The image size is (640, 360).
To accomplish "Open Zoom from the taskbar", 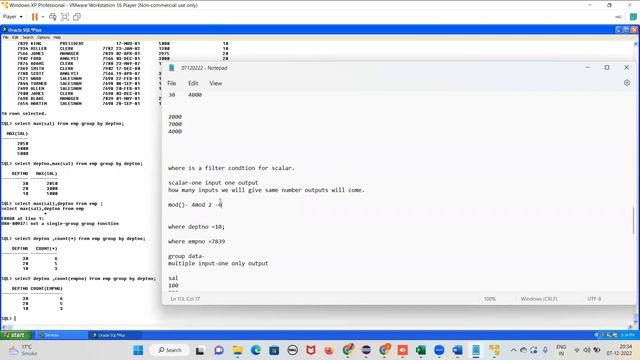I will pos(439,350).
